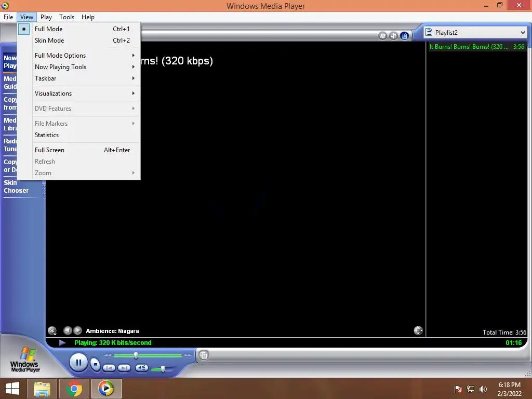532x399 pixels.
Task: Mute audio with the speaker button
Action: [141, 368]
